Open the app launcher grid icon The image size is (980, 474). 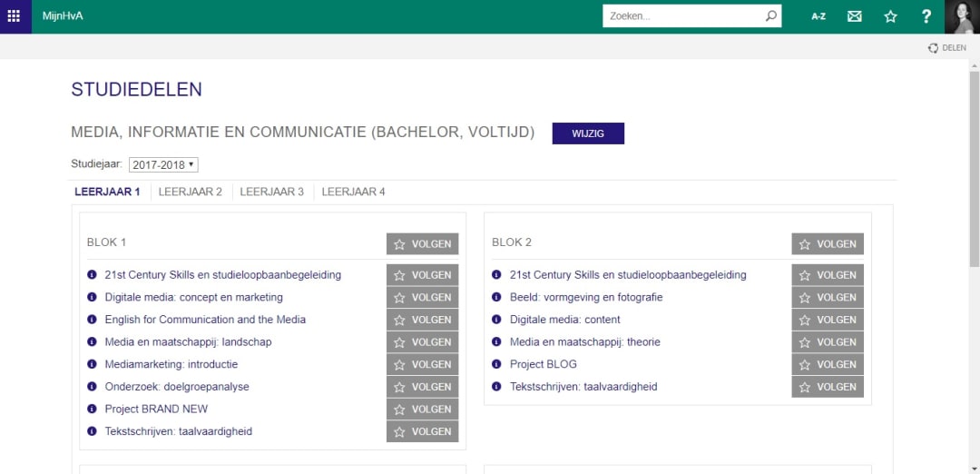coord(14,16)
